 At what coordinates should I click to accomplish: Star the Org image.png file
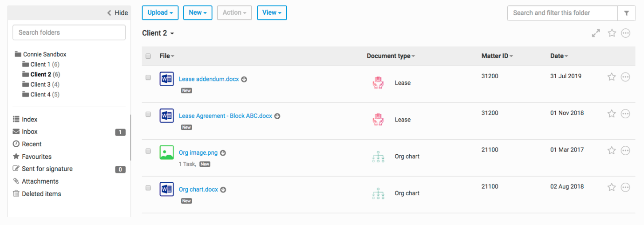(612, 151)
